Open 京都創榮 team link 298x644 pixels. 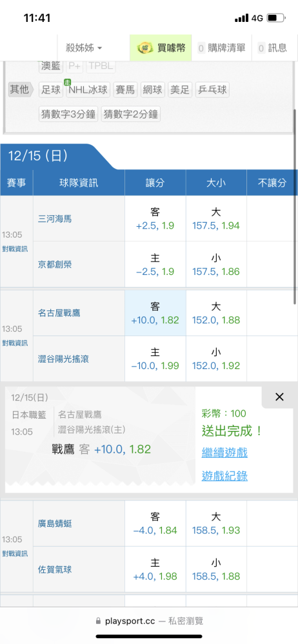(54, 265)
